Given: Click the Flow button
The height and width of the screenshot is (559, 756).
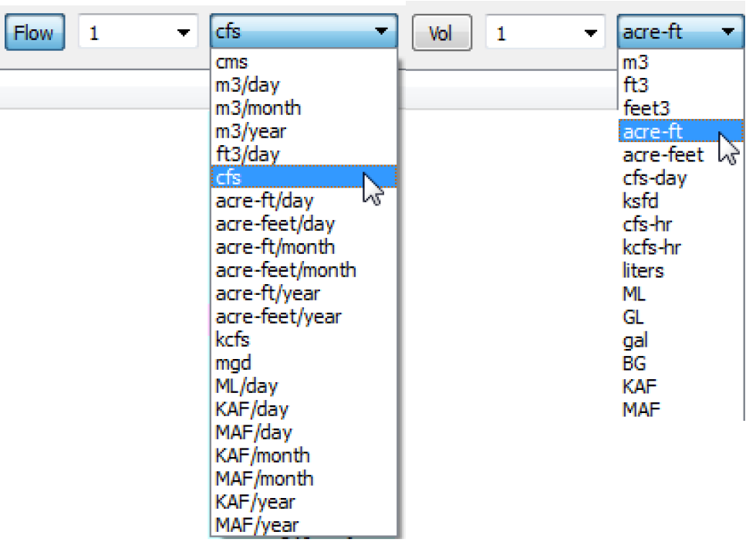Looking at the screenshot, I should pos(34,33).
